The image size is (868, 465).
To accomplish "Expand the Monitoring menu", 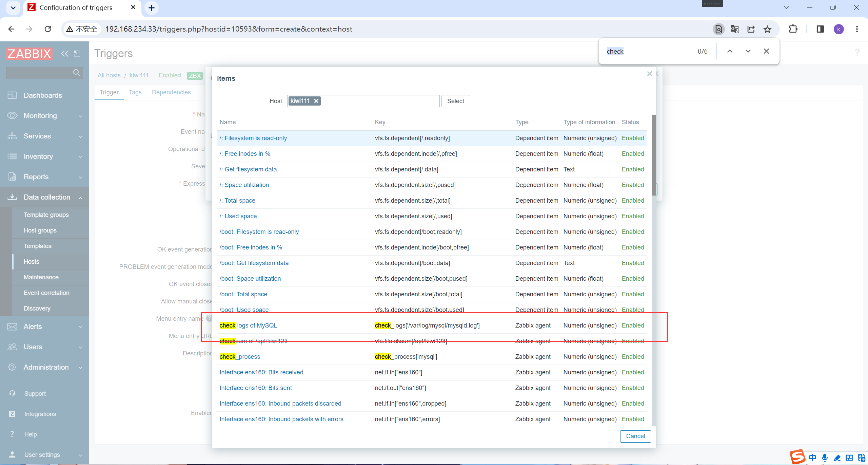I will [x=44, y=116].
